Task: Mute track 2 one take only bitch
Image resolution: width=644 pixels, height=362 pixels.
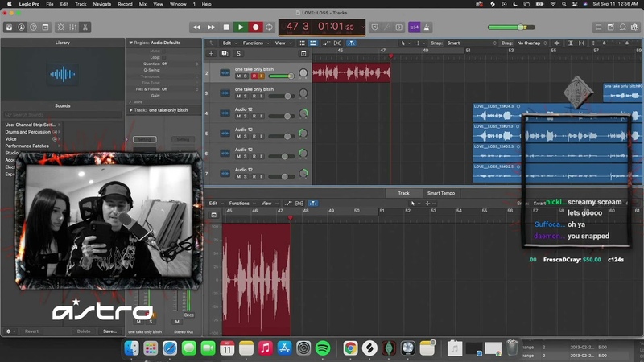Action: [x=238, y=76]
